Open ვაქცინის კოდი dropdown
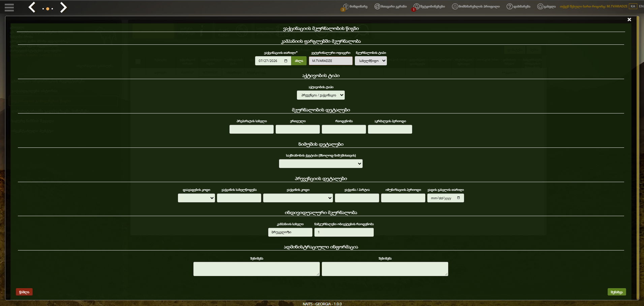Screen dimensions: 644x306 click(x=298, y=198)
